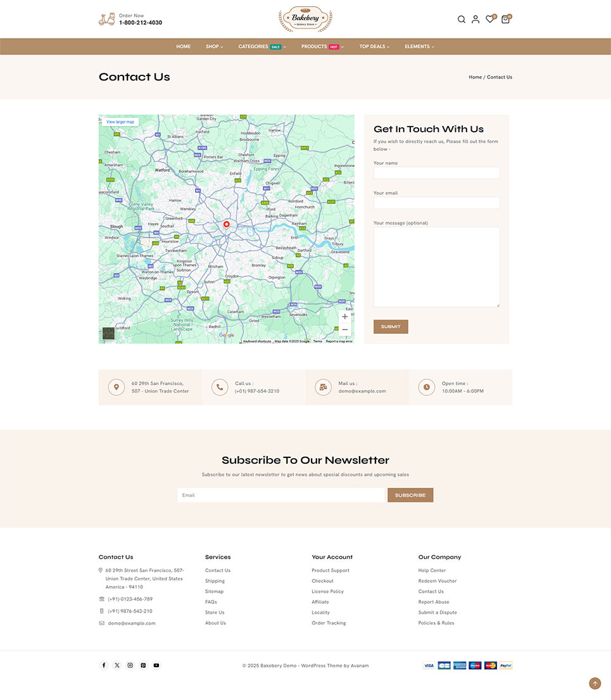The height and width of the screenshot is (700, 611).
Task: Go to Home in navigation bar
Action: (x=184, y=47)
